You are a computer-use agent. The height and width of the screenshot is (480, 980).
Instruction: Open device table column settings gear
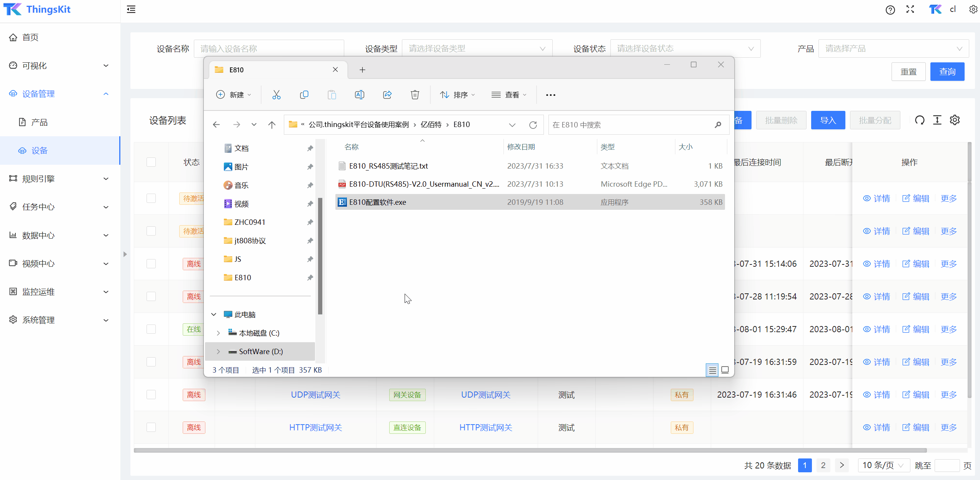coord(955,120)
